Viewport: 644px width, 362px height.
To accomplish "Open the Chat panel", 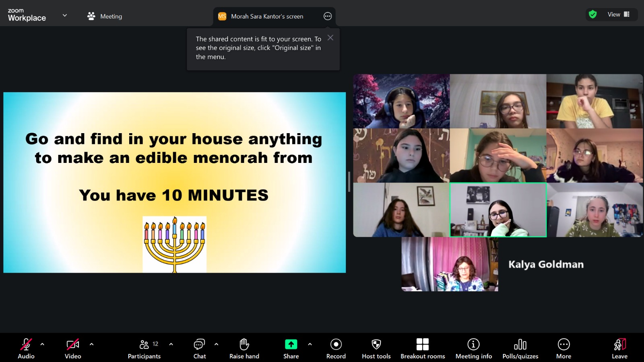I will [x=199, y=348].
